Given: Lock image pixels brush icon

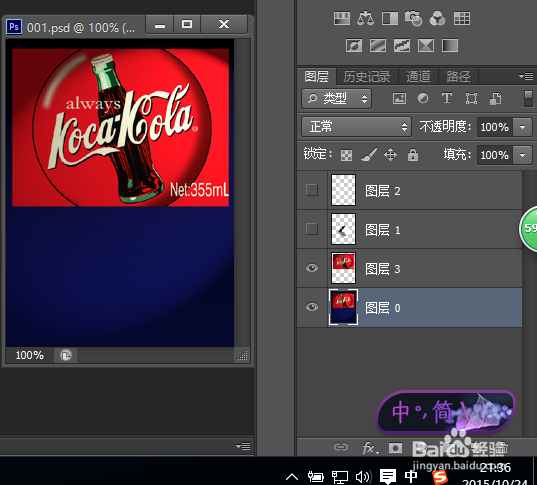Looking at the screenshot, I should pos(369,155).
